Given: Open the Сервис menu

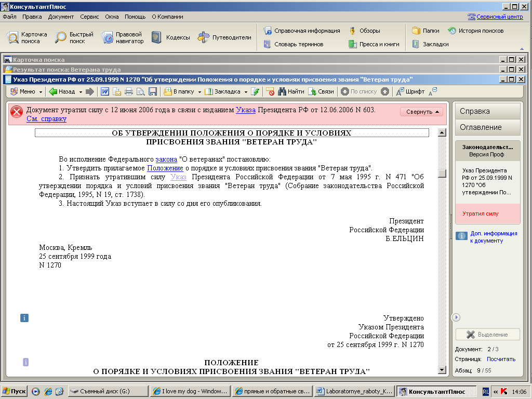Looking at the screenshot, I should click(89, 17).
